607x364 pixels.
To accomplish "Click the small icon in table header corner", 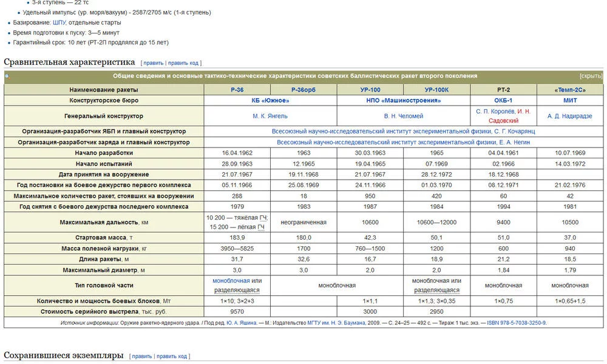I will click(8, 77).
